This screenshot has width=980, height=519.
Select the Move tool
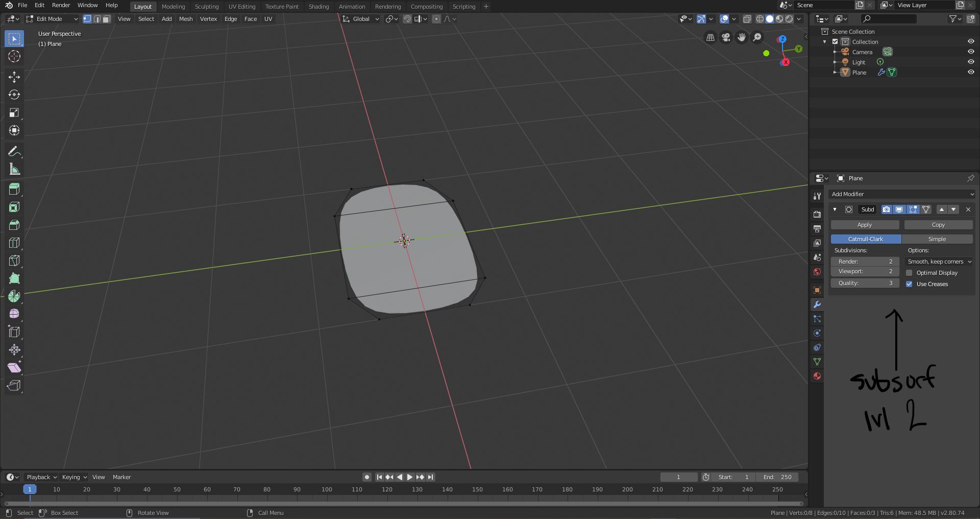[x=14, y=77]
